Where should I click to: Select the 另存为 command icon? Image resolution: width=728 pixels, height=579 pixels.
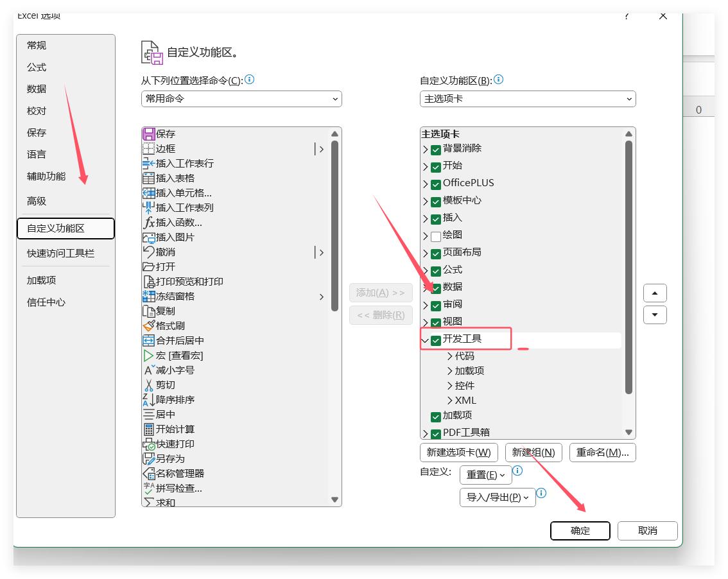(x=148, y=459)
